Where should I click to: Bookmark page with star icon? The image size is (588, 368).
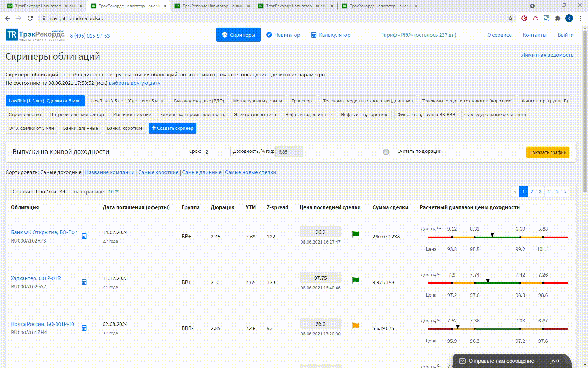510,18
